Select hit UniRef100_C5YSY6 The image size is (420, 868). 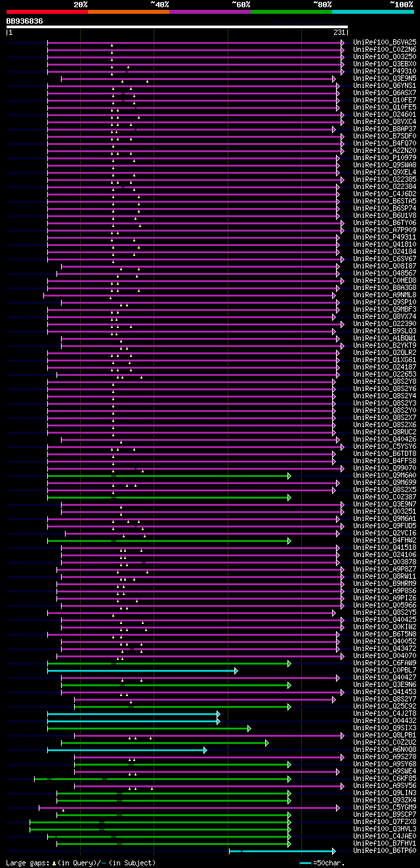385,446
